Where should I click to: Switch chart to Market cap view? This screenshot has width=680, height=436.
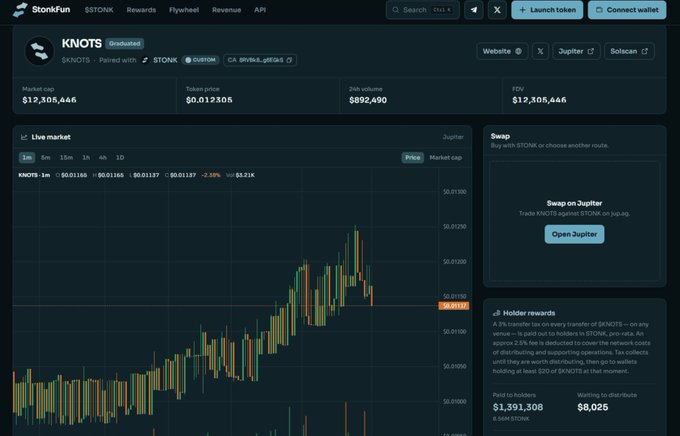click(x=445, y=157)
